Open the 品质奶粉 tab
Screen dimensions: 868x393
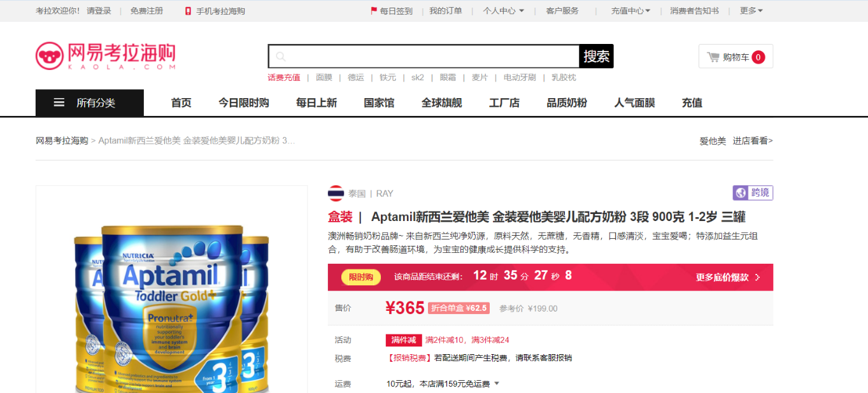coord(567,103)
